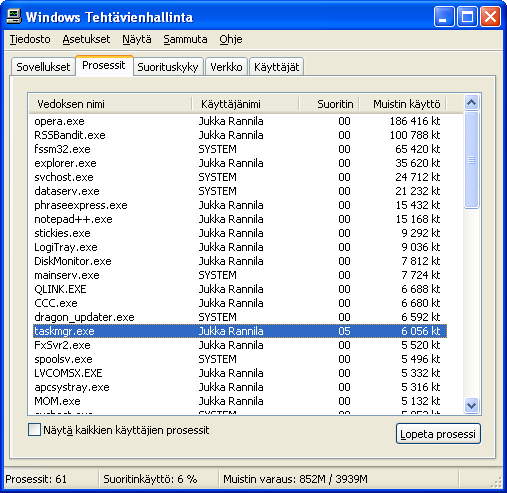Sort by 'Muistin käyttö' column header
Image resolution: width=507 pixels, height=493 pixels.
(403, 104)
